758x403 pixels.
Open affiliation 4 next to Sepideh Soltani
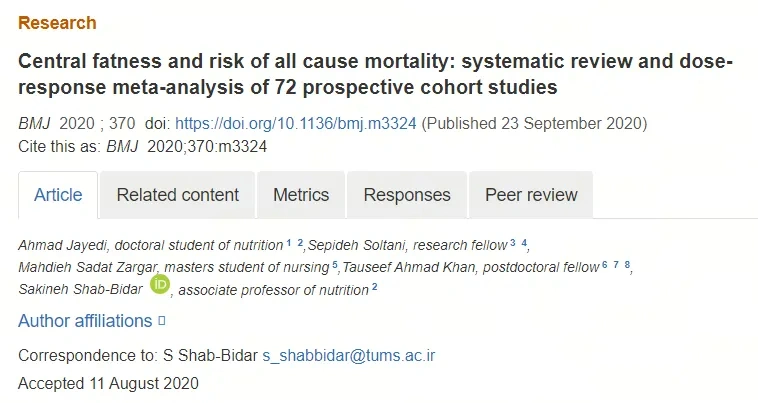[524, 243]
